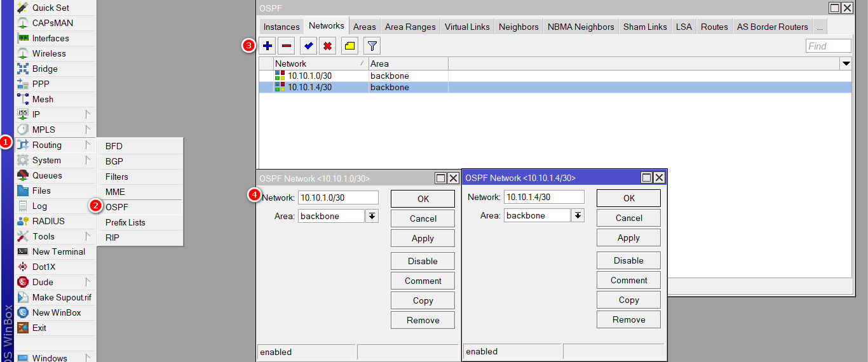The height and width of the screenshot is (362, 868).
Task: Click the red minus remove icon
Action: pyautogui.click(x=287, y=46)
